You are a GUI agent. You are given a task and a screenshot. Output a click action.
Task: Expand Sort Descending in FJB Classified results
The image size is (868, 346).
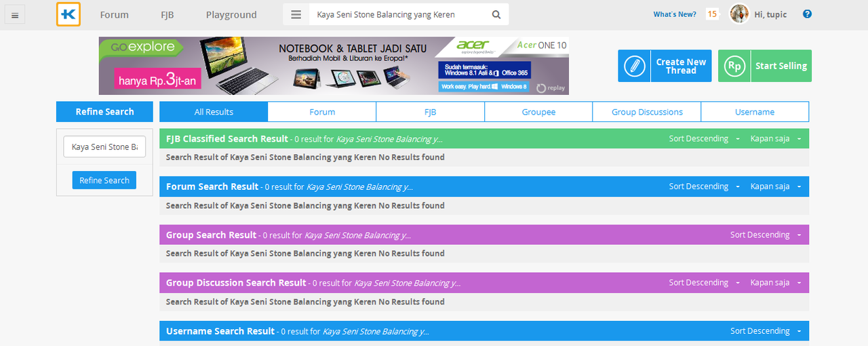[704, 138]
